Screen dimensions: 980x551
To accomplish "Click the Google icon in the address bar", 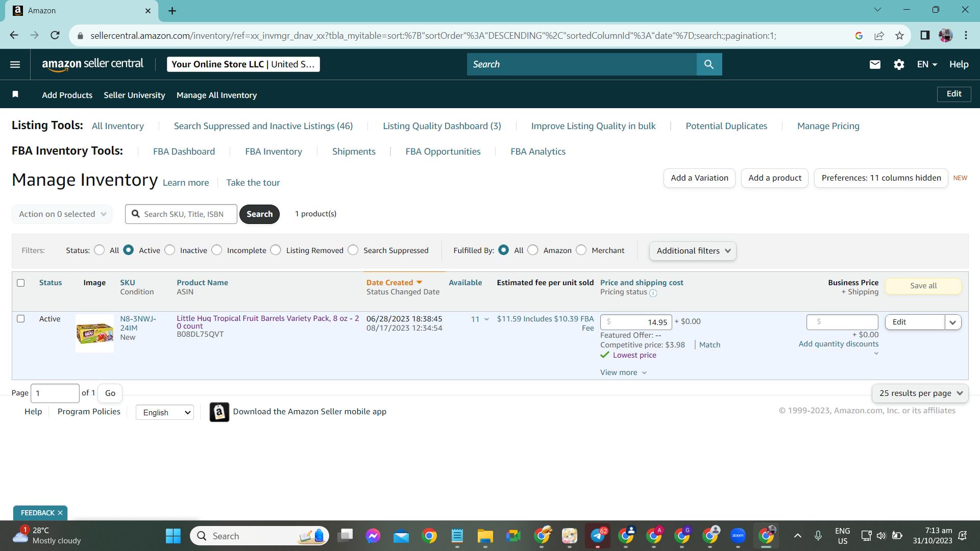I will click(x=859, y=36).
